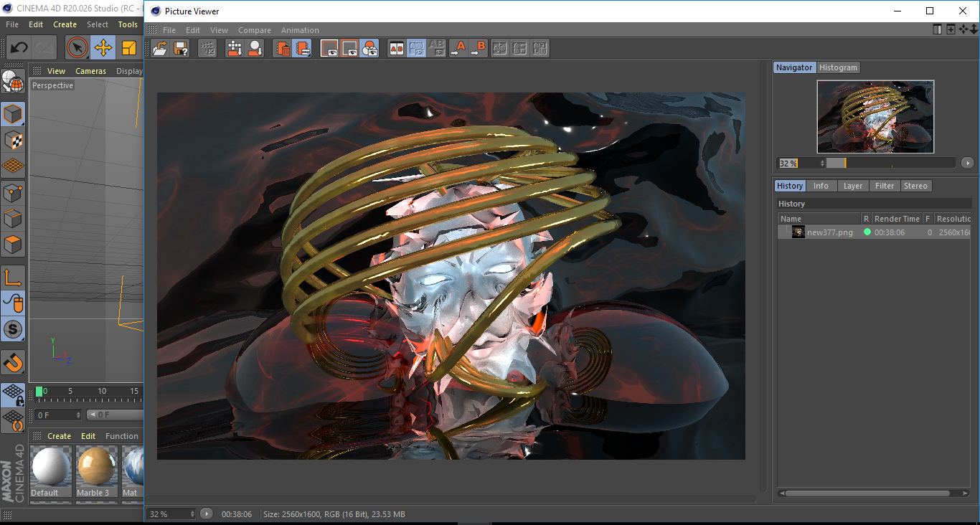Open Create menu in material manager
The image size is (980, 525).
pos(60,436)
